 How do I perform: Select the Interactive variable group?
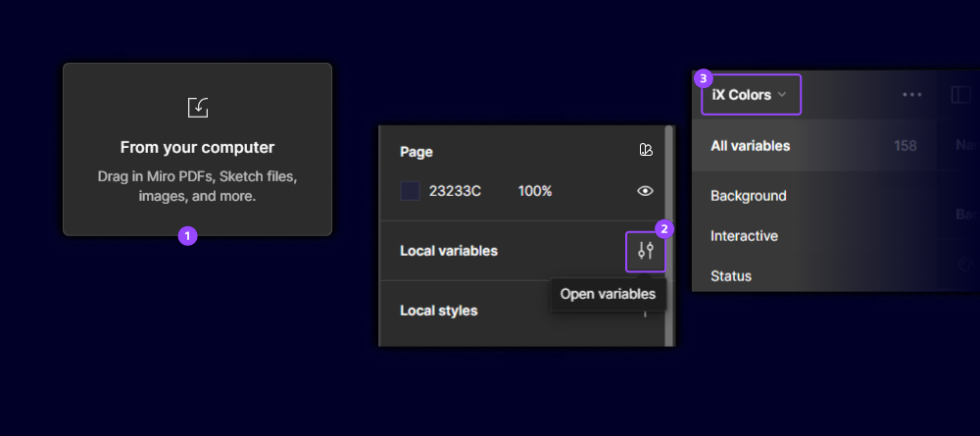click(744, 236)
